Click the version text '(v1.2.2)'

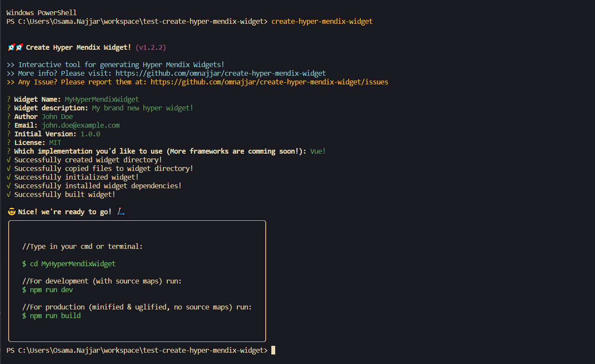(x=151, y=47)
